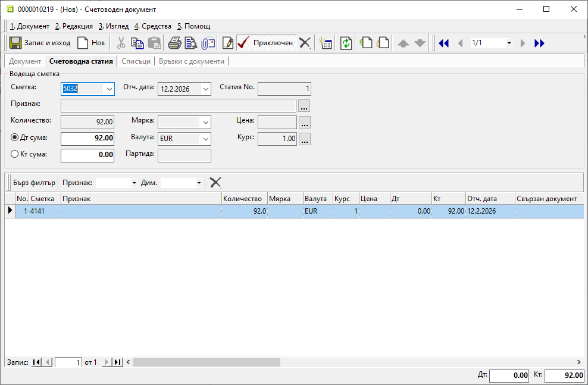Click the black X delete icon in the top toolbar
Image resolution: width=588 pixels, height=385 pixels.
(305, 43)
